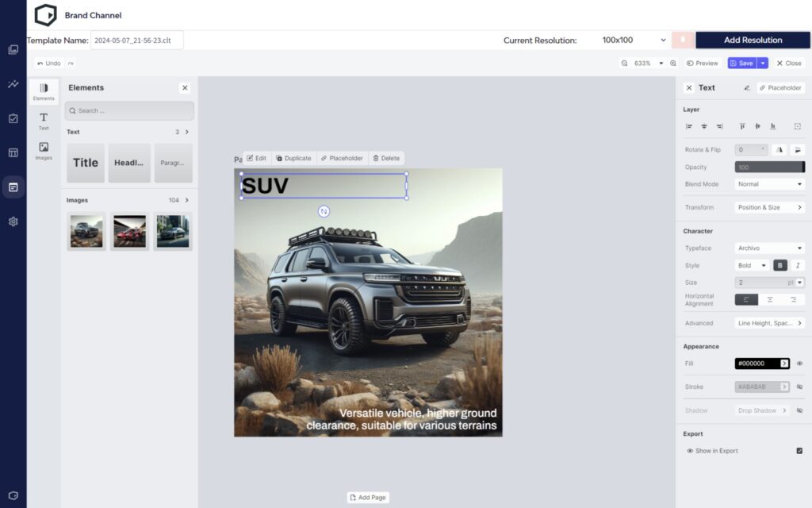Image resolution: width=812 pixels, height=508 pixels.
Task: Click the Add Page button
Action: [x=368, y=498]
